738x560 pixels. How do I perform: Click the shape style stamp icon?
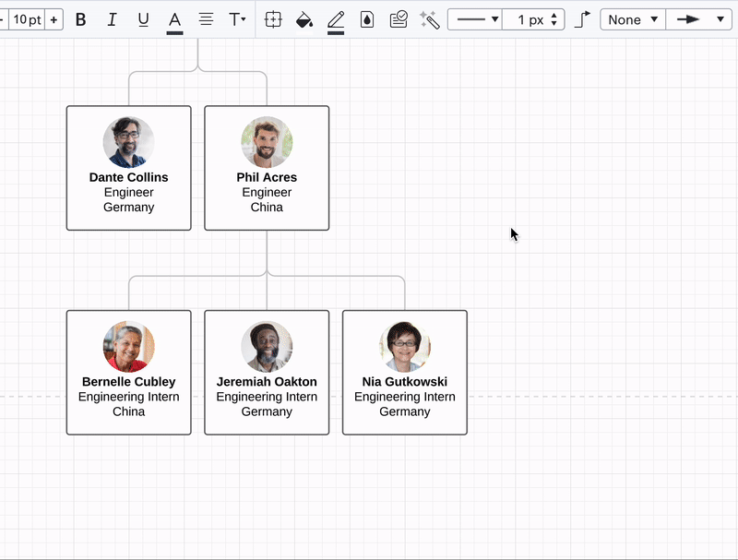399,19
